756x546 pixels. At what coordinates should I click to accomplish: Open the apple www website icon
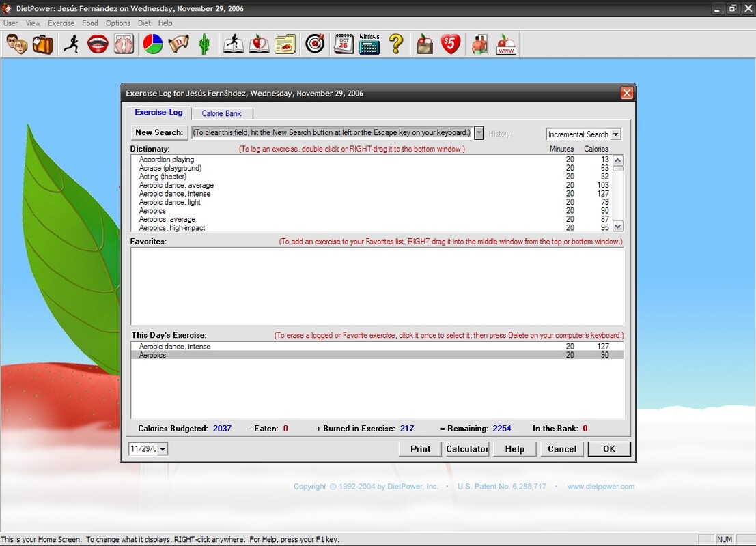pyautogui.click(x=506, y=44)
